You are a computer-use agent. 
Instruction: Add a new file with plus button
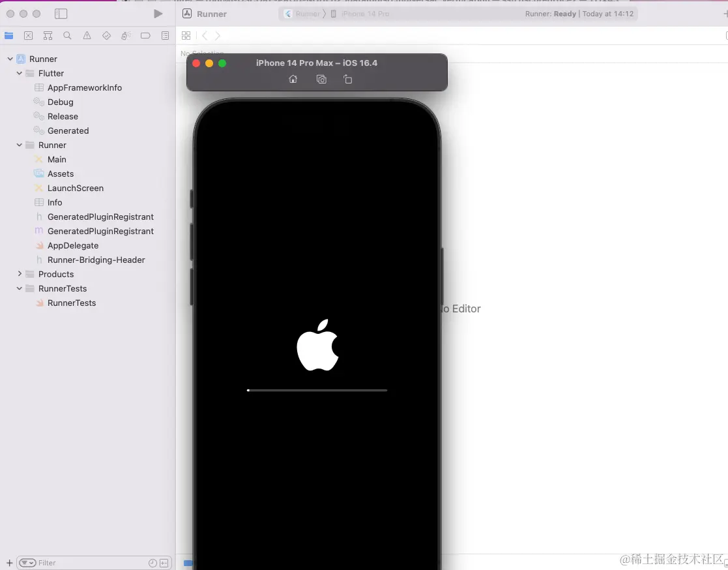(x=9, y=563)
